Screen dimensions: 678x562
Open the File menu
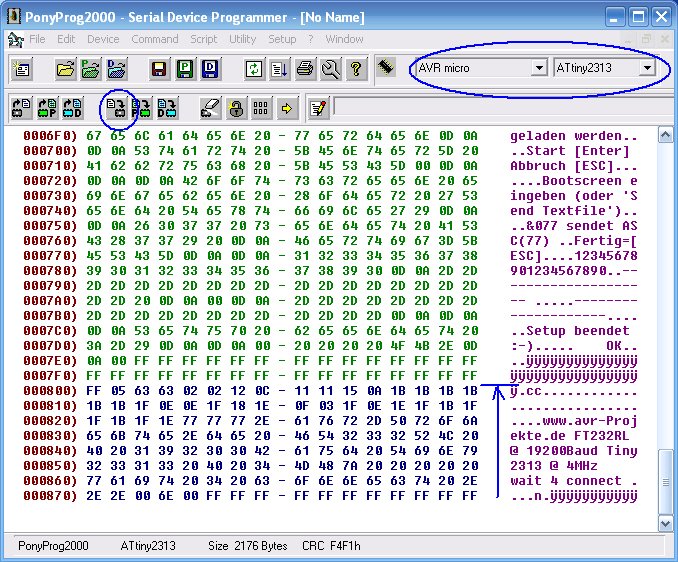[x=37, y=39]
